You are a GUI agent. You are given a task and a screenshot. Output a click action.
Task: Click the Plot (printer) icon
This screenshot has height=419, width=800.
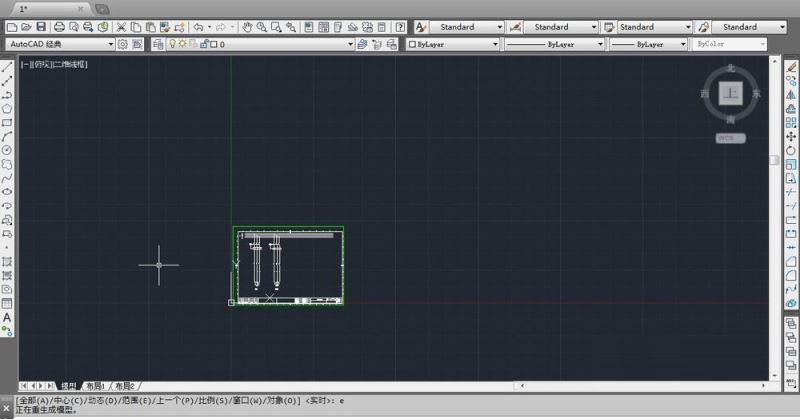click(60, 27)
